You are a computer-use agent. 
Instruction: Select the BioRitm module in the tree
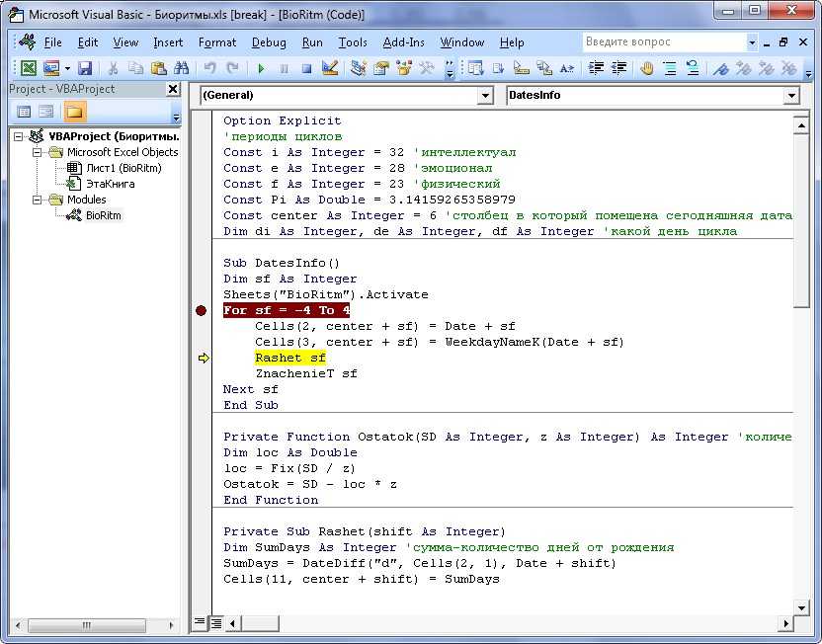[104, 215]
